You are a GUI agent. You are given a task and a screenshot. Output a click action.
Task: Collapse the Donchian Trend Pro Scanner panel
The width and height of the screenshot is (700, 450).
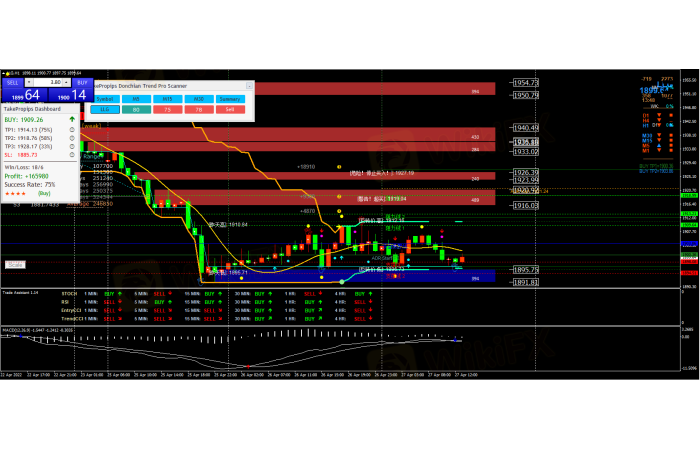coord(249,86)
